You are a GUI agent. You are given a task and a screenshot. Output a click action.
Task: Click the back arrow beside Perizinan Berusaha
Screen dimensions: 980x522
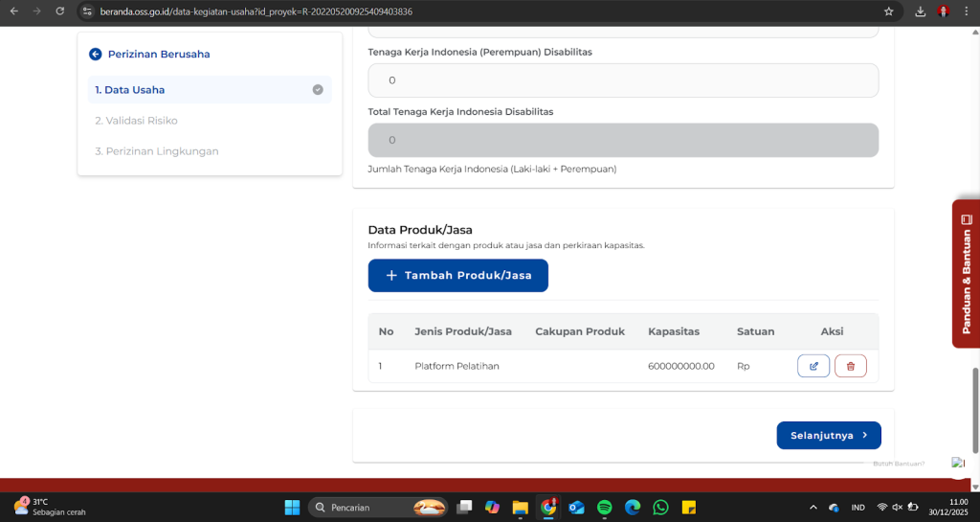click(95, 55)
